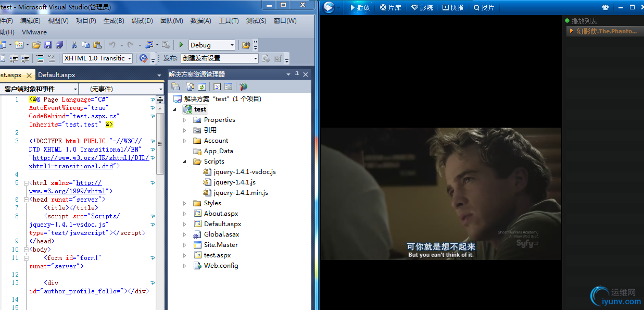The height and width of the screenshot is (310, 644).
Task: Click the Add New Item toolbar icon
Action: (19, 45)
